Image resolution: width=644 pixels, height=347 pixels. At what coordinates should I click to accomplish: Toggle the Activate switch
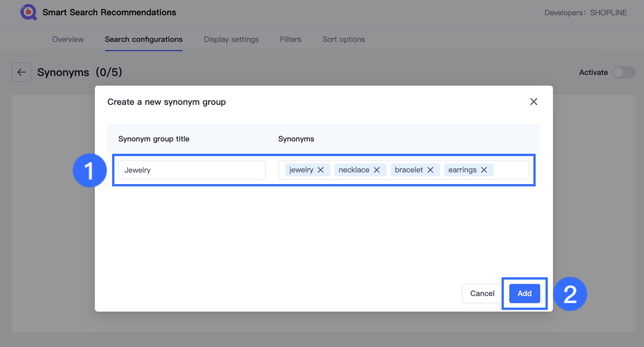[624, 72]
